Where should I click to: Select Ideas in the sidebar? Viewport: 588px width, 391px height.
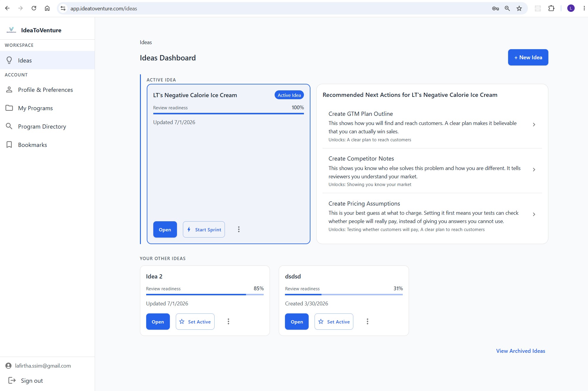pos(47,60)
